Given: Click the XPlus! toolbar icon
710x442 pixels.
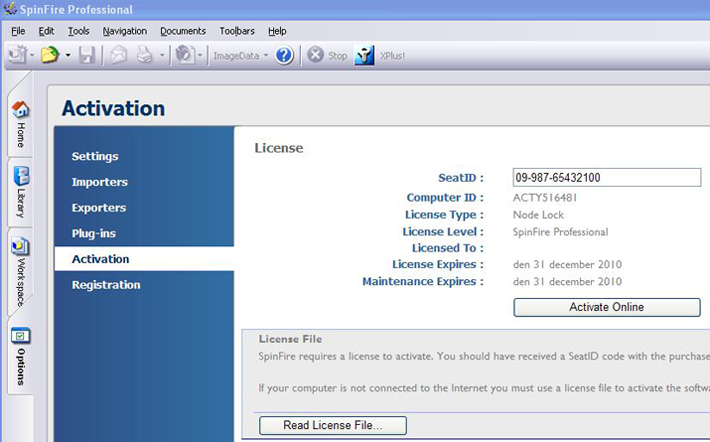Looking at the screenshot, I should (x=365, y=55).
